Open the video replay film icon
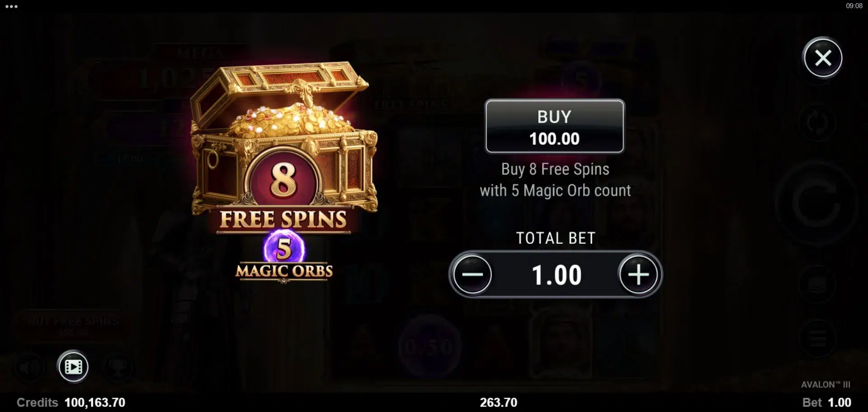 pyautogui.click(x=73, y=367)
